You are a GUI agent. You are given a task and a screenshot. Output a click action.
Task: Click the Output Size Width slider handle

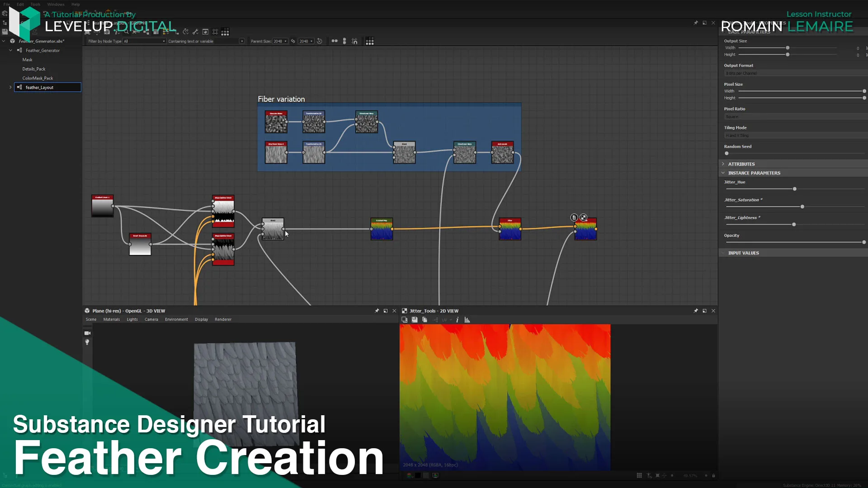point(788,48)
